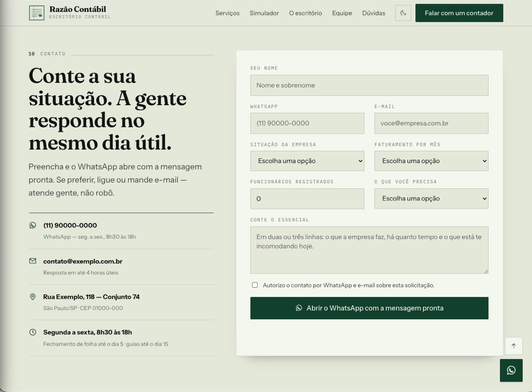Focus the Seu nome input field
Viewport: 532px width, 392px height.
369,85
